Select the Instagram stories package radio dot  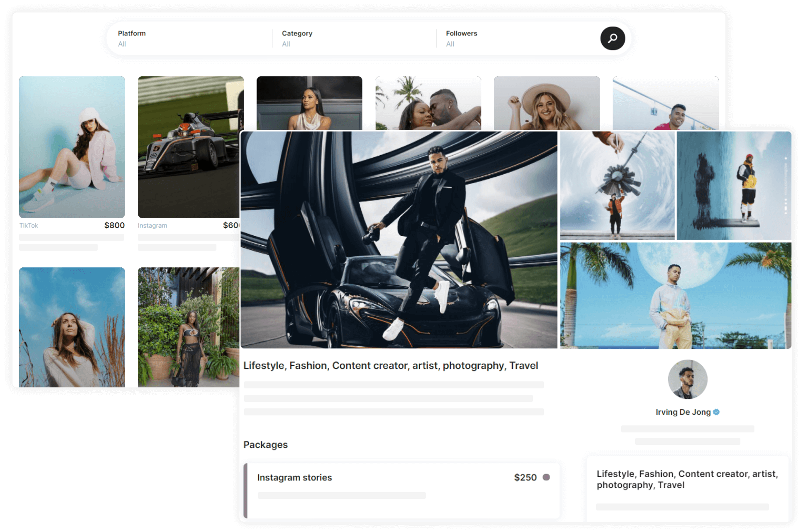pyautogui.click(x=546, y=477)
